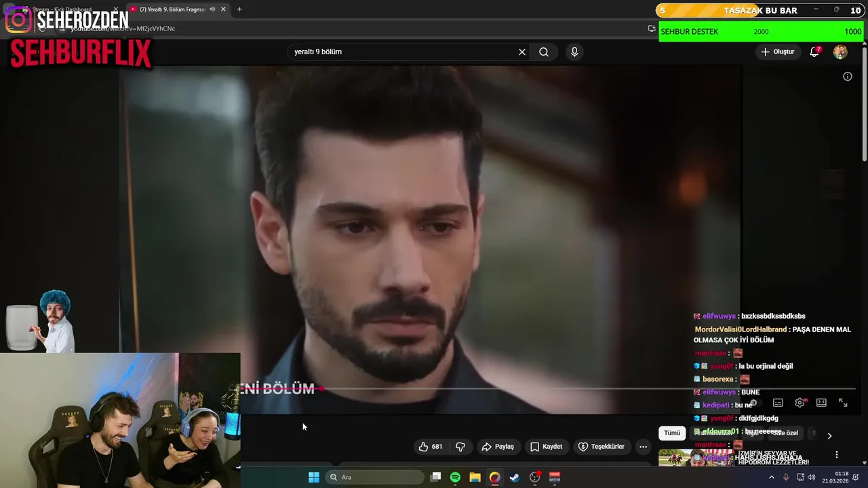Open the account avatar menu

840,52
